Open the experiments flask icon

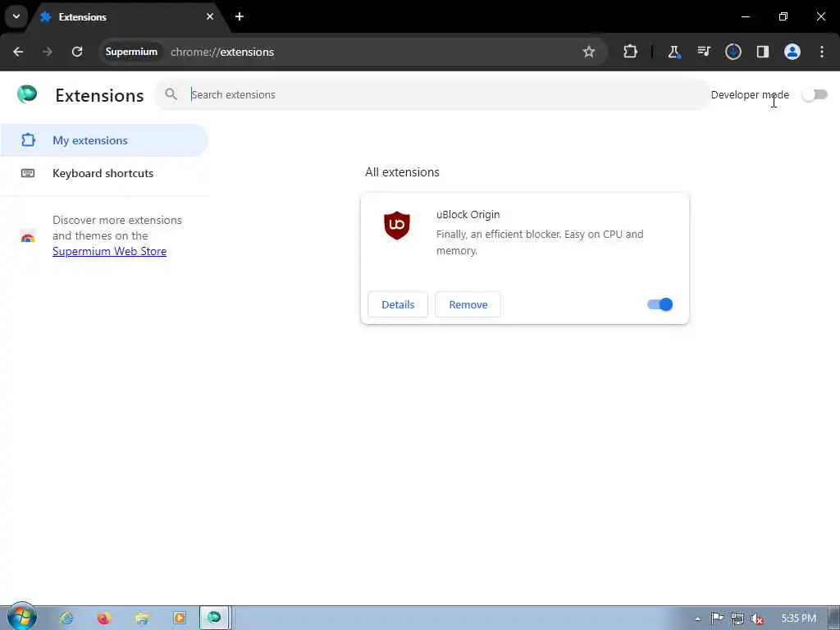[x=674, y=52]
